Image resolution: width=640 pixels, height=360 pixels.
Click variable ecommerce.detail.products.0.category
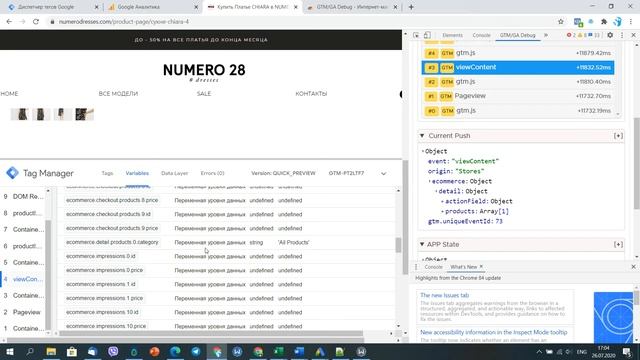point(112,242)
